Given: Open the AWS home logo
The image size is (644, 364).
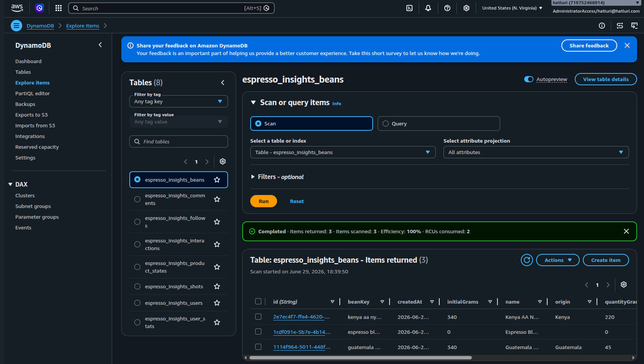Looking at the screenshot, I should point(17,8).
